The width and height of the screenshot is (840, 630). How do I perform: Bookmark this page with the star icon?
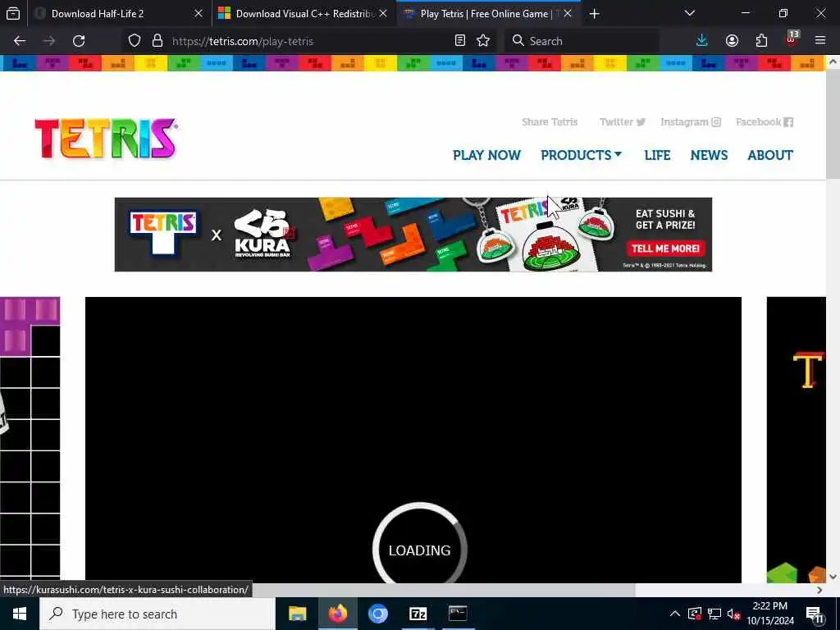click(x=483, y=41)
